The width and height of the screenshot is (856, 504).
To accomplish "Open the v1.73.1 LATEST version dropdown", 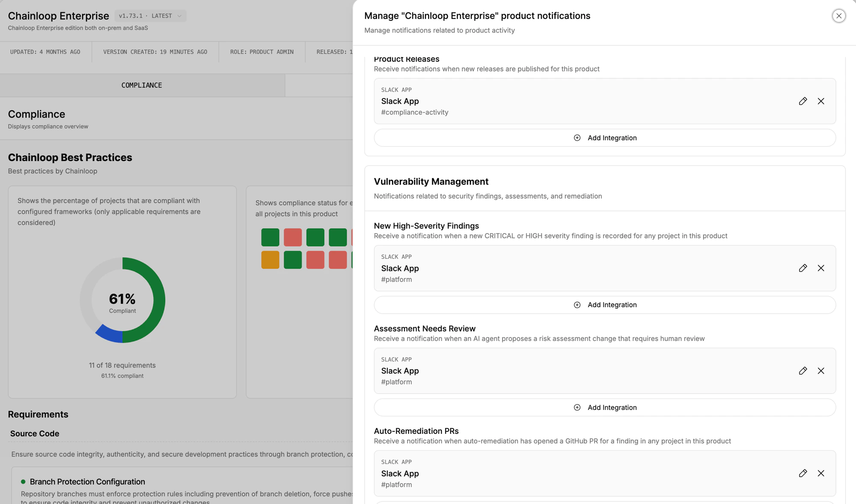I will 150,16.
